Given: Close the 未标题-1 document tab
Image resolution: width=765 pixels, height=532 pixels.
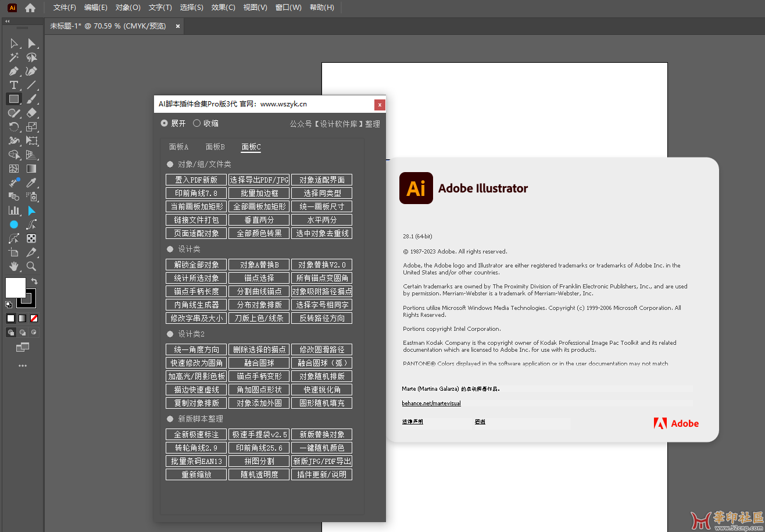Looking at the screenshot, I should click(x=178, y=26).
